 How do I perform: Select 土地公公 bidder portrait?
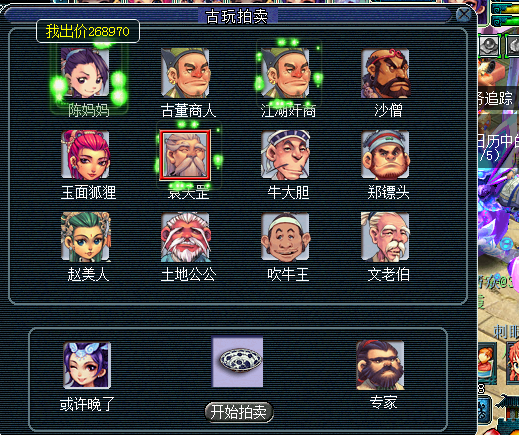185,237
